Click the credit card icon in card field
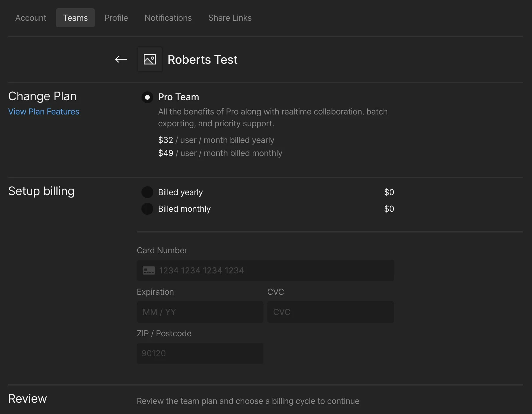The height and width of the screenshot is (414, 532). coord(149,270)
